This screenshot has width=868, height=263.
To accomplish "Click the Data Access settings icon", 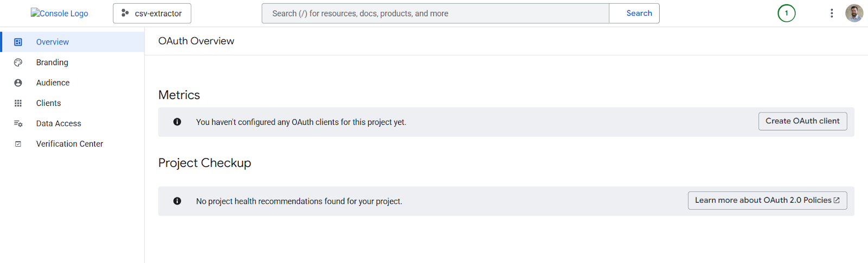I will [x=18, y=123].
